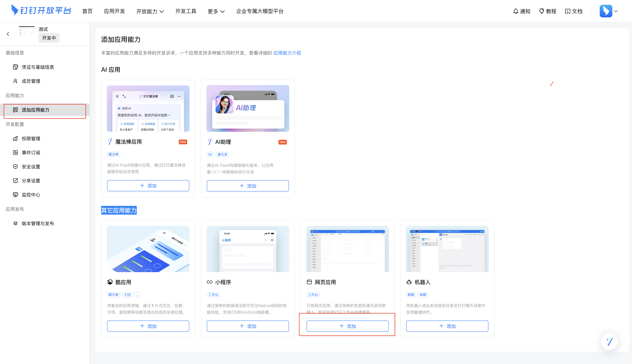Screen dimensions: 632x364
Task: Open the 开发工具 nav item
Action: click(x=186, y=11)
